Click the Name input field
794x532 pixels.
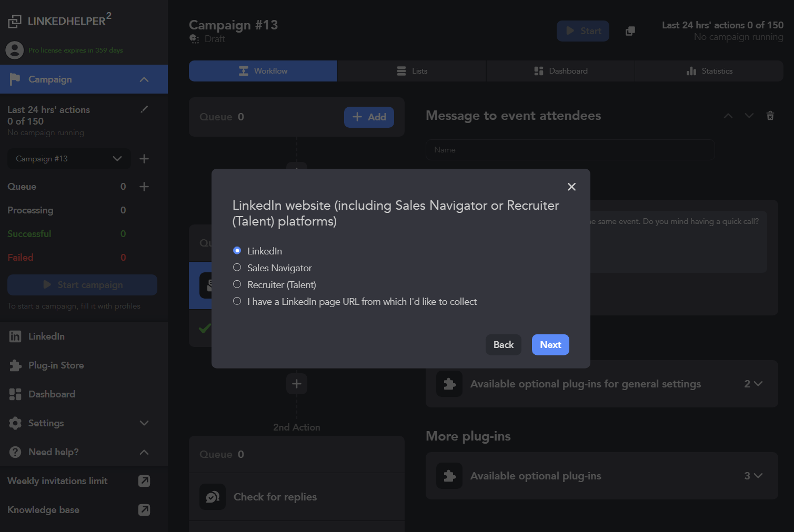(x=570, y=150)
